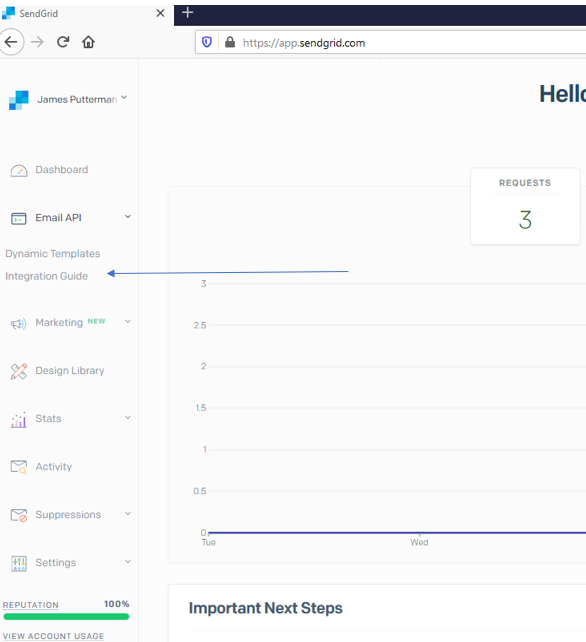Click the green reputation progress bar
The height and width of the screenshot is (642, 586).
tap(66, 617)
